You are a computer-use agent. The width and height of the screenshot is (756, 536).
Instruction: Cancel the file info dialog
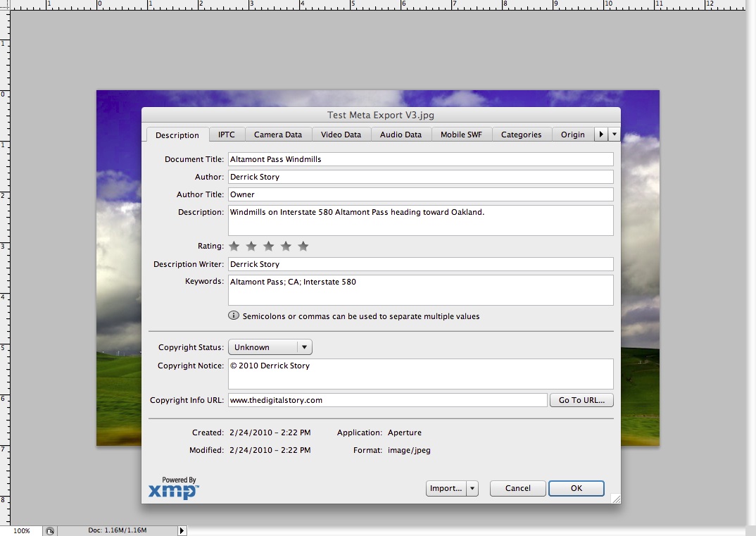517,488
